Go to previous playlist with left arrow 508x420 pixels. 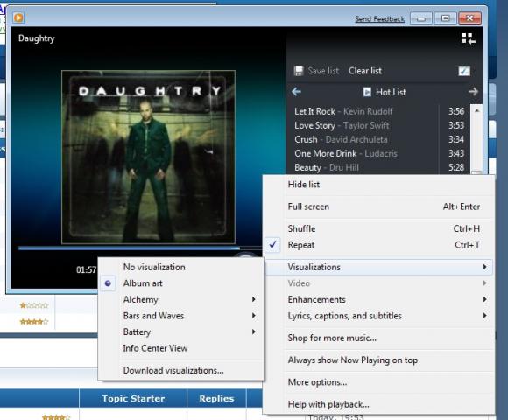click(296, 92)
